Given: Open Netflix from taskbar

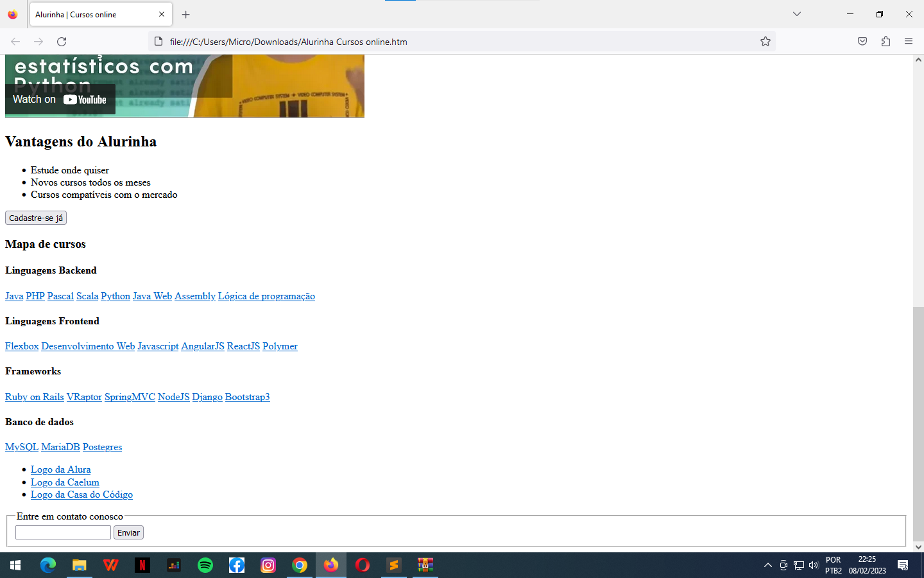Looking at the screenshot, I should [142, 565].
